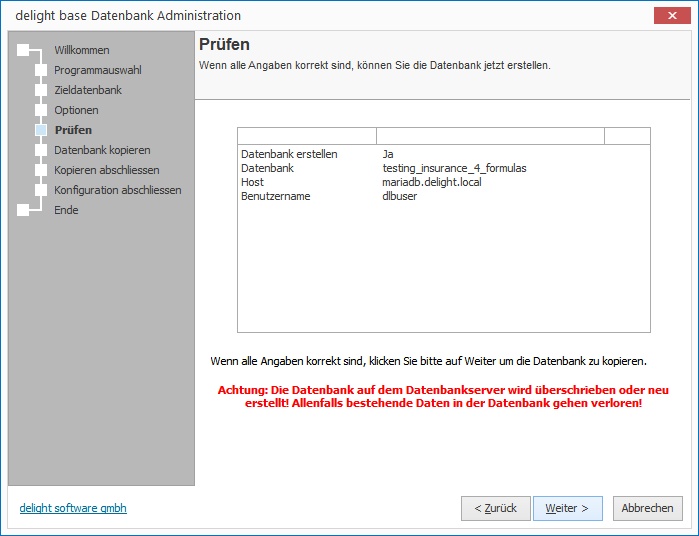Click the step marker next to Programmauswahl
This screenshot has width=699, height=536.
(x=41, y=70)
